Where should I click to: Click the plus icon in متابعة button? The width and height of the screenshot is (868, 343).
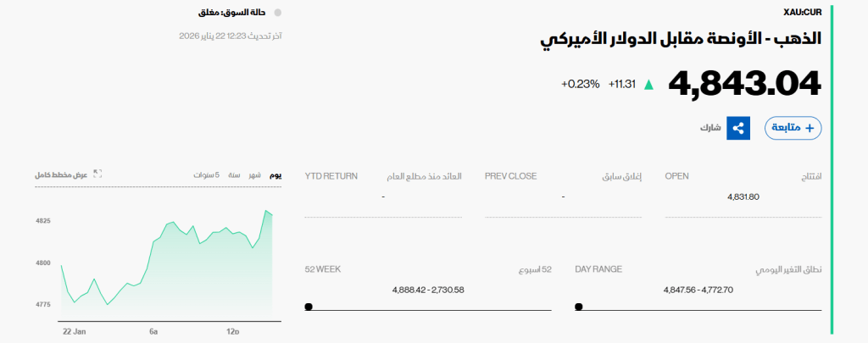click(809, 128)
